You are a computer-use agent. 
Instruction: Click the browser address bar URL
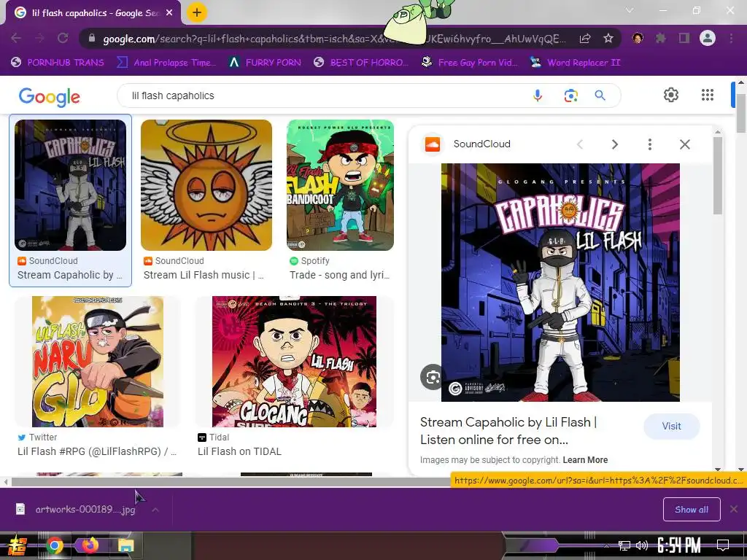coord(333,39)
